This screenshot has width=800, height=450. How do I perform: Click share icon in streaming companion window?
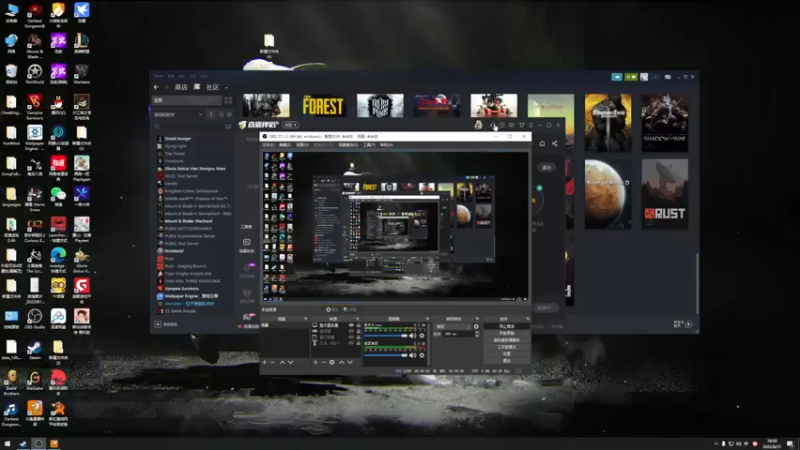point(555,143)
